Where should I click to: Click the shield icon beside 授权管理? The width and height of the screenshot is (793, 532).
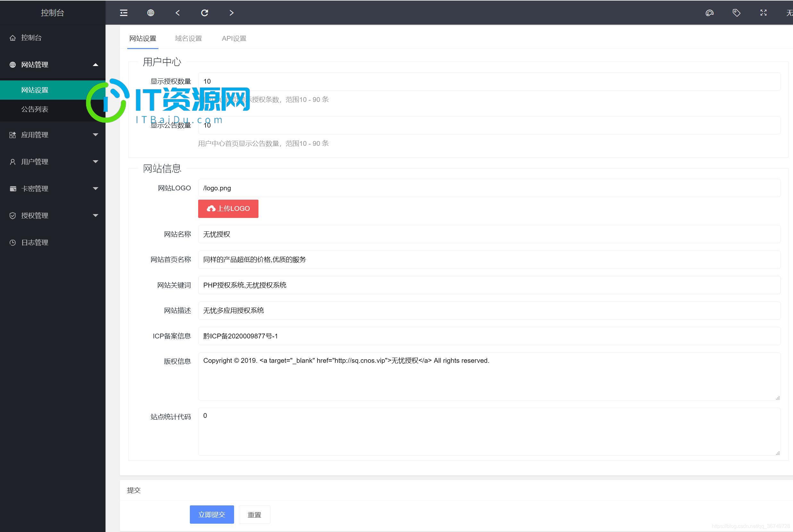13,215
